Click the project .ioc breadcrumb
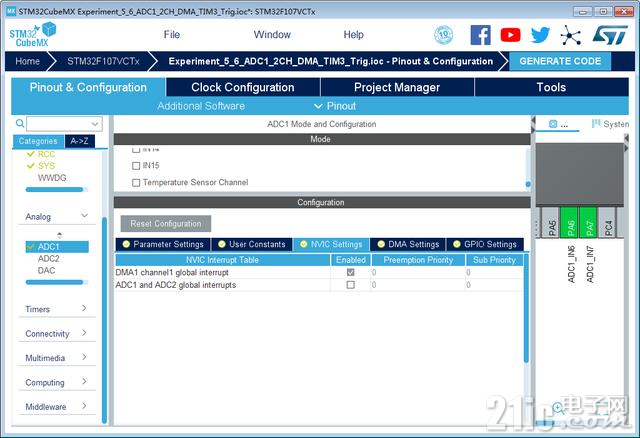 click(331, 61)
